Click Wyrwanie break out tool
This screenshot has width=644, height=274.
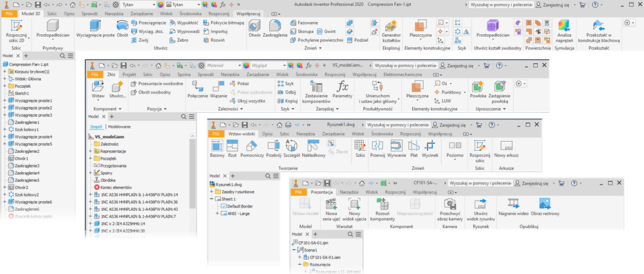click(396, 148)
